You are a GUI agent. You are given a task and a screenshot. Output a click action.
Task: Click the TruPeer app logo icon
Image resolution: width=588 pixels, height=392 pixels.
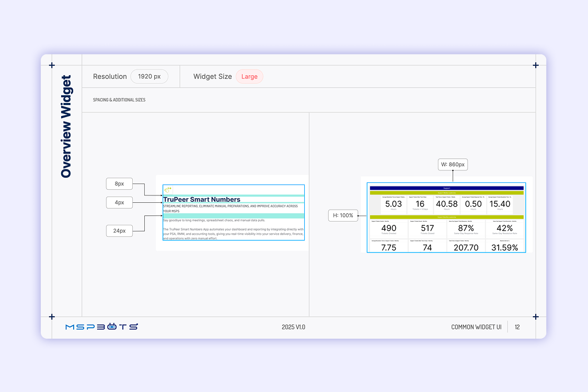tap(168, 189)
